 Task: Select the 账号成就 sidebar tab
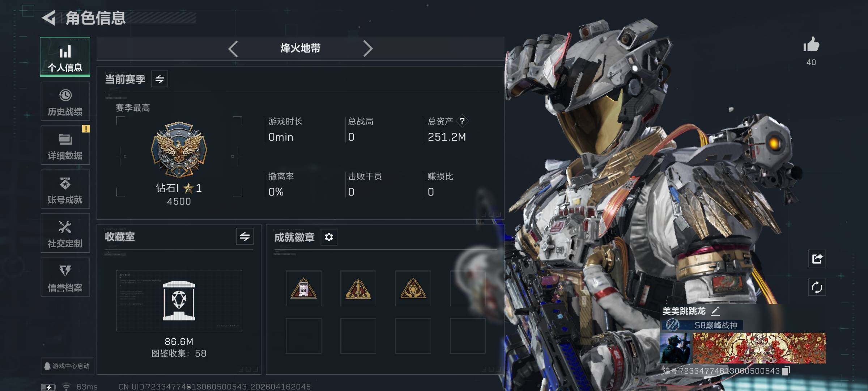tap(65, 189)
